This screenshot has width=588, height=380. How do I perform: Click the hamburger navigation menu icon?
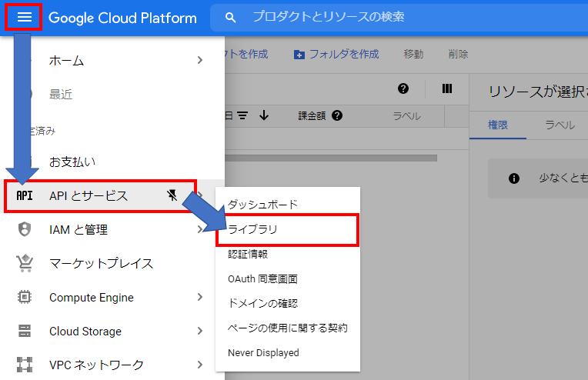click(24, 17)
